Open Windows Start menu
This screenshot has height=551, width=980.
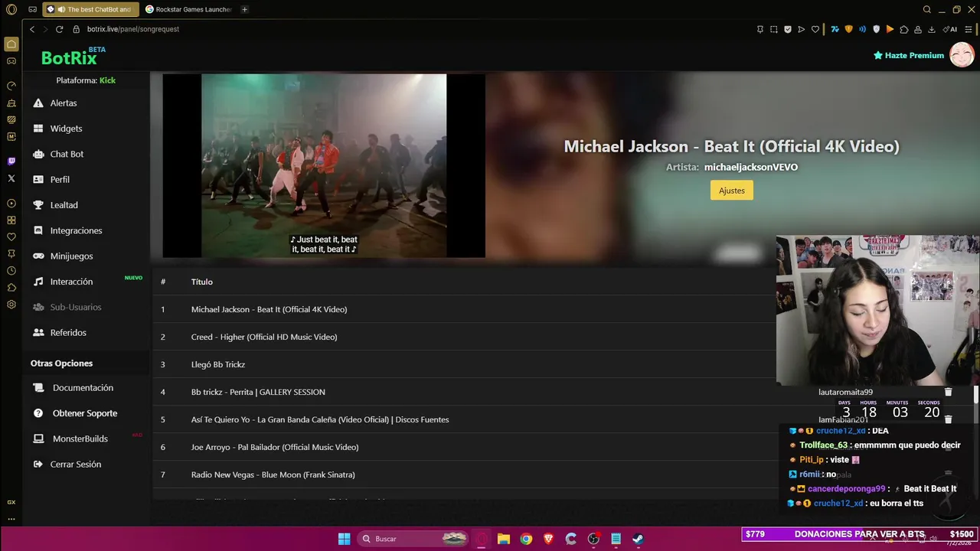345,539
